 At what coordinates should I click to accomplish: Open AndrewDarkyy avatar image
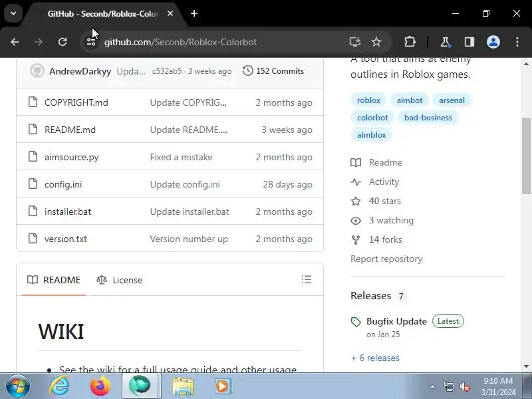[x=37, y=71]
